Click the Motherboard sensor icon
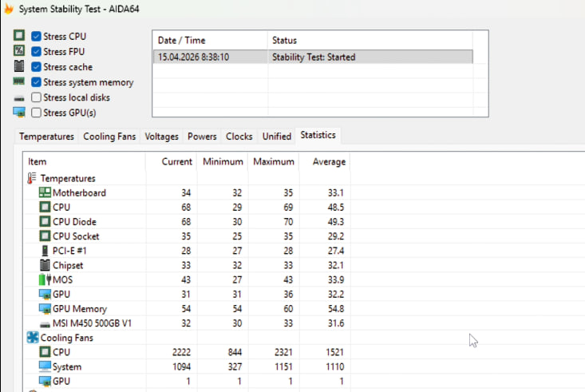This screenshot has height=392, width=585. pyautogui.click(x=45, y=193)
